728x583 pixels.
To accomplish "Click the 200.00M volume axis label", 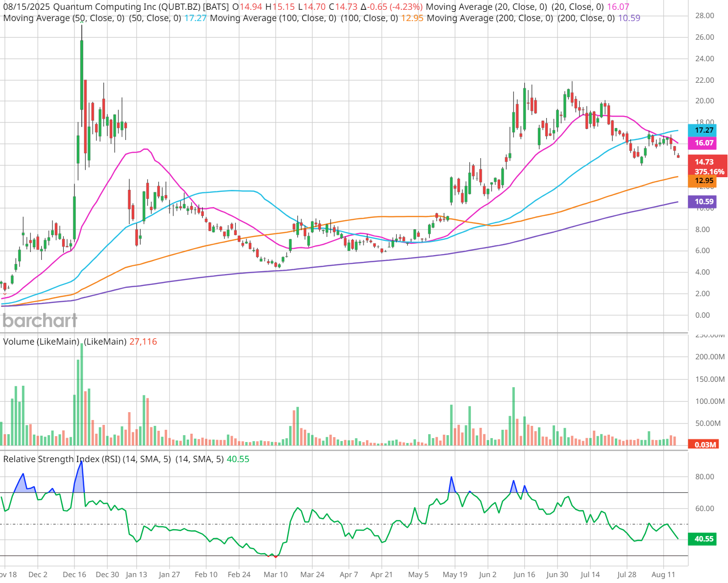I will coord(710,357).
